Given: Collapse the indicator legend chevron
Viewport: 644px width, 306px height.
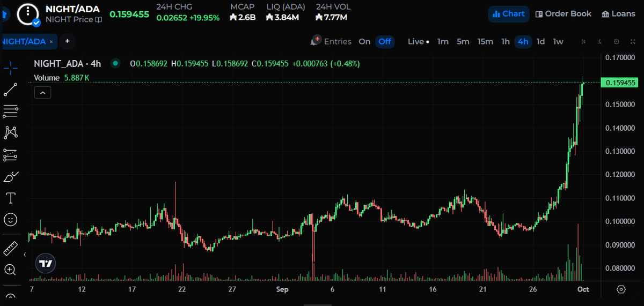Looking at the screenshot, I should pyautogui.click(x=42, y=93).
